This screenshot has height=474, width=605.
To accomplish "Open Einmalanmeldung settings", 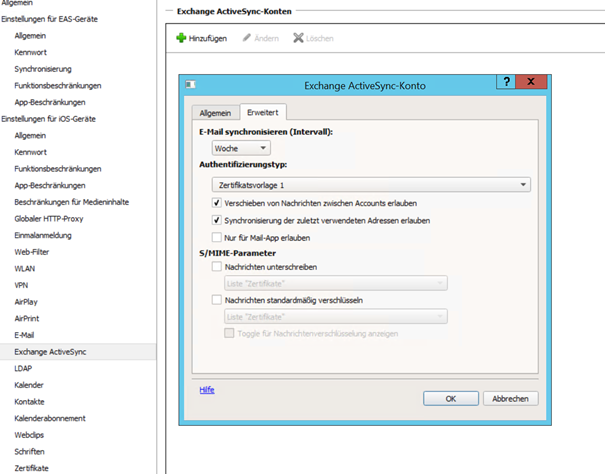I will click(43, 235).
